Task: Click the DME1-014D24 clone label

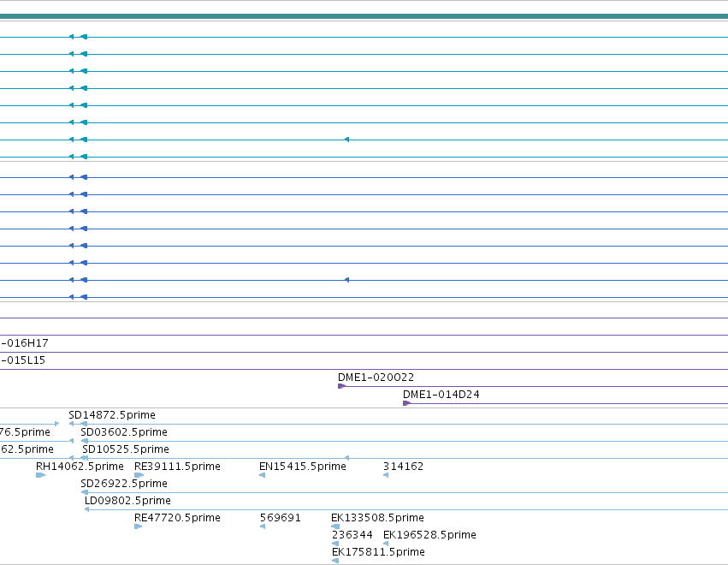Action: (441, 395)
